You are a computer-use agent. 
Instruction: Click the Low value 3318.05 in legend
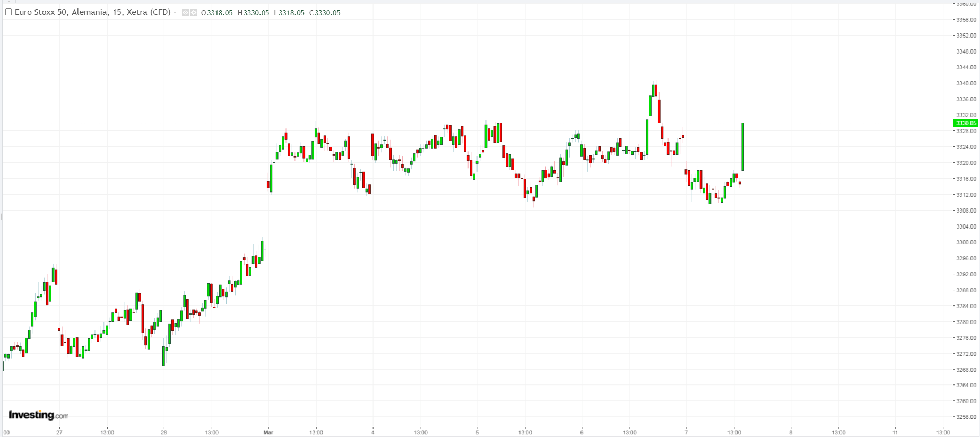click(291, 13)
